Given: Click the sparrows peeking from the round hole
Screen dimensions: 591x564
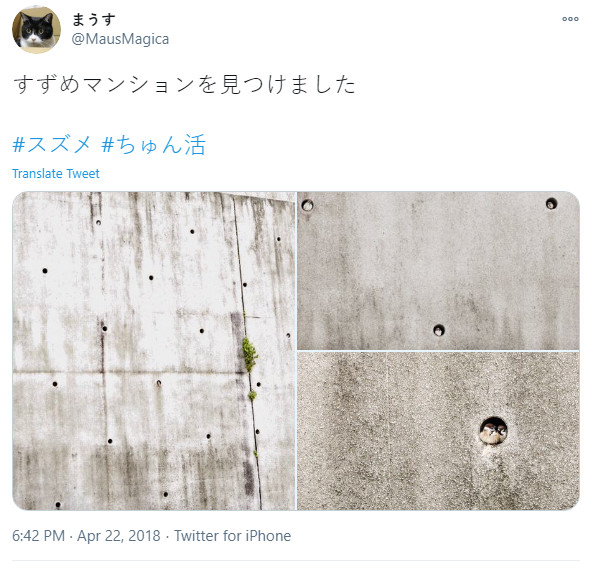Looking at the screenshot, I should 493,431.
